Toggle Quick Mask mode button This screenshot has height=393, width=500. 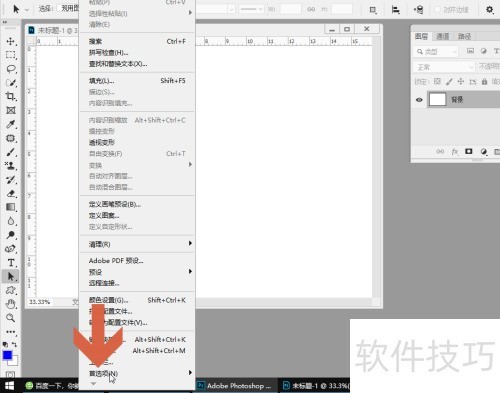point(11,374)
